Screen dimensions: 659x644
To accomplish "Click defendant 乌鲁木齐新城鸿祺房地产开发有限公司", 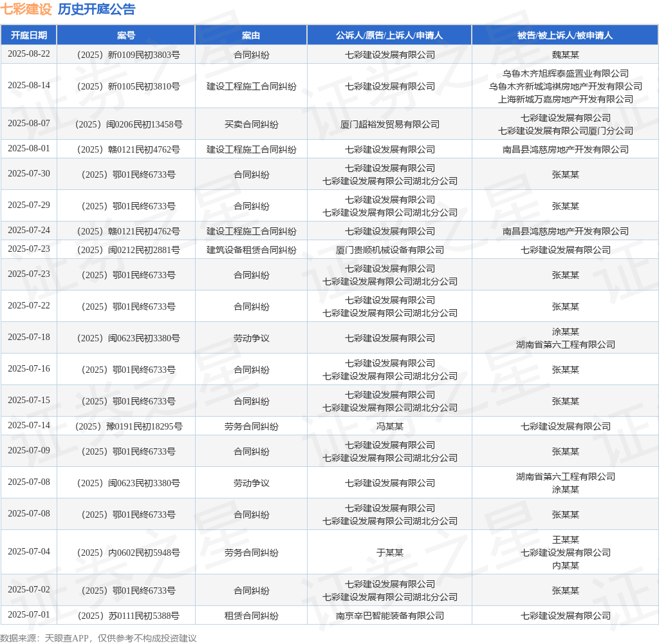I will [x=565, y=86].
